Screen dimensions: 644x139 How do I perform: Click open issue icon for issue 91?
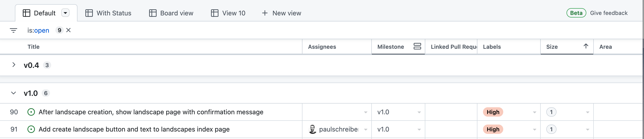point(31,129)
